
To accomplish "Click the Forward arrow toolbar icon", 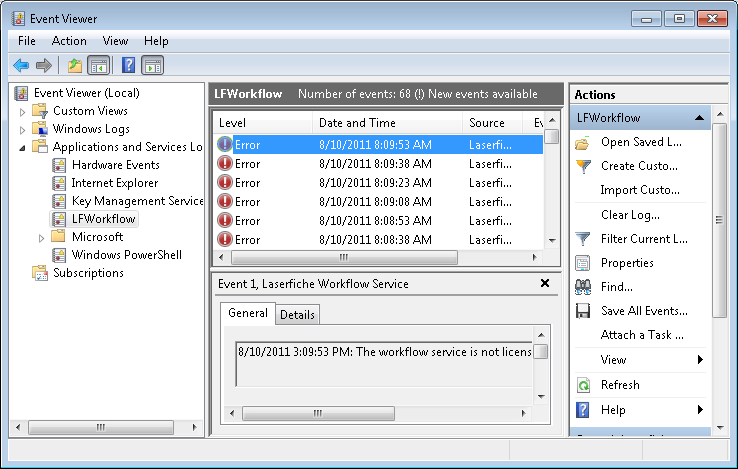I will (x=44, y=66).
